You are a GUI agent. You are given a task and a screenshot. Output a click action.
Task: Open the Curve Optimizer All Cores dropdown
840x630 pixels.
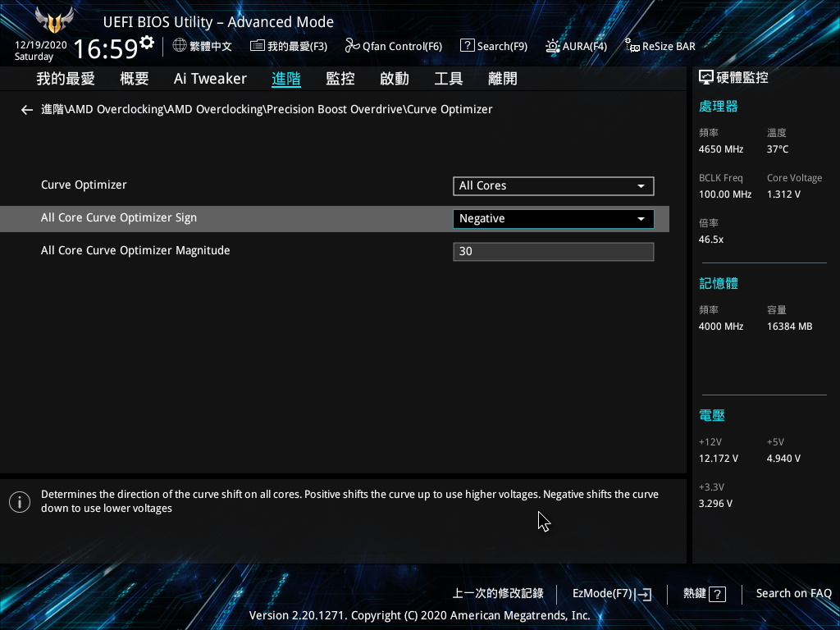[x=554, y=186]
